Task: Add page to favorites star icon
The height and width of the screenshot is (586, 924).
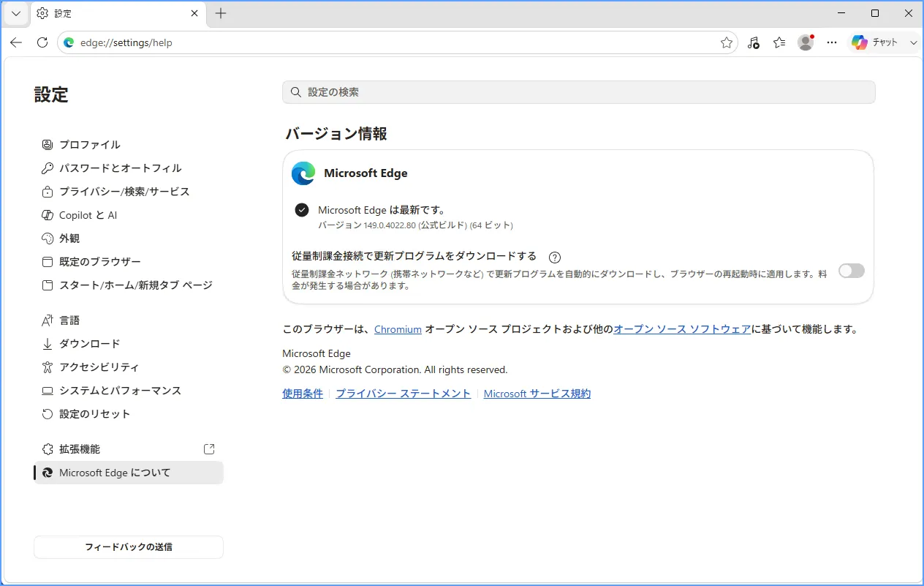Action: click(x=727, y=42)
